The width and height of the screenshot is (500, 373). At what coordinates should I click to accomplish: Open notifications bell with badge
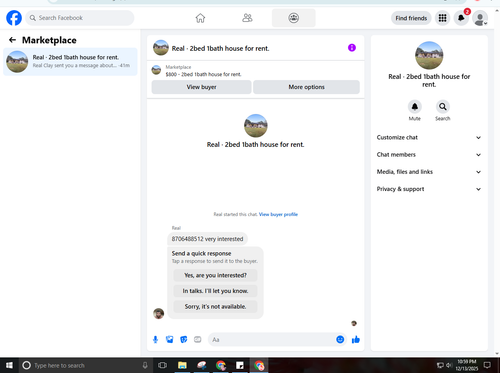click(462, 18)
